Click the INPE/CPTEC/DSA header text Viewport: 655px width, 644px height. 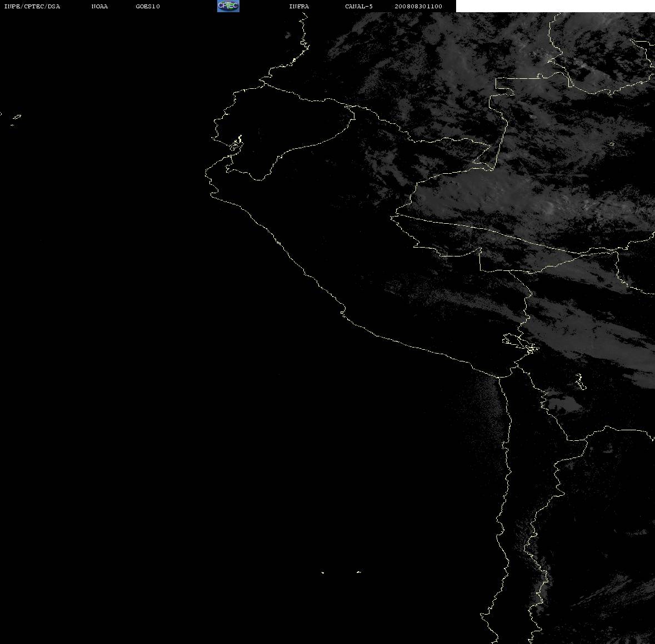point(32,6)
